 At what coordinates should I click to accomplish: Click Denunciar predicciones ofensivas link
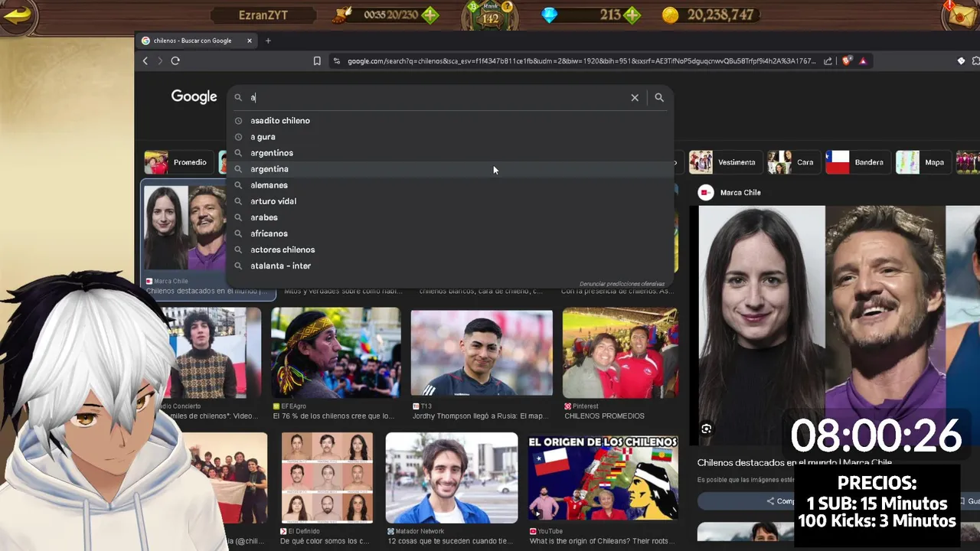click(x=622, y=284)
